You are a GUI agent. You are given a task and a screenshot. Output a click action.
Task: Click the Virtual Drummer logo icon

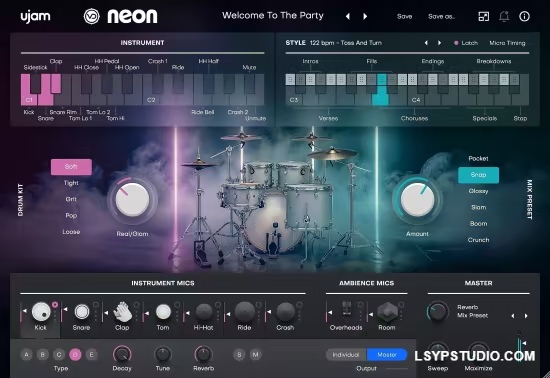(x=92, y=16)
